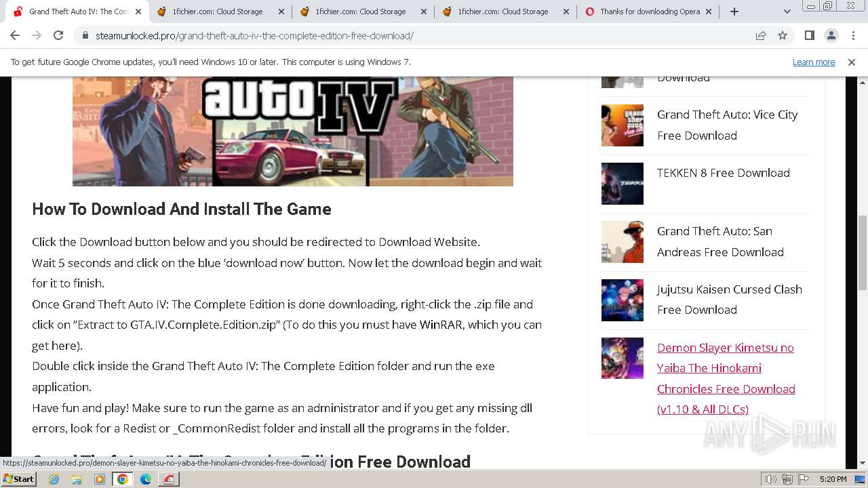Image resolution: width=868 pixels, height=488 pixels.
Task: Open the volume speaker tray icon
Action: (x=771, y=479)
